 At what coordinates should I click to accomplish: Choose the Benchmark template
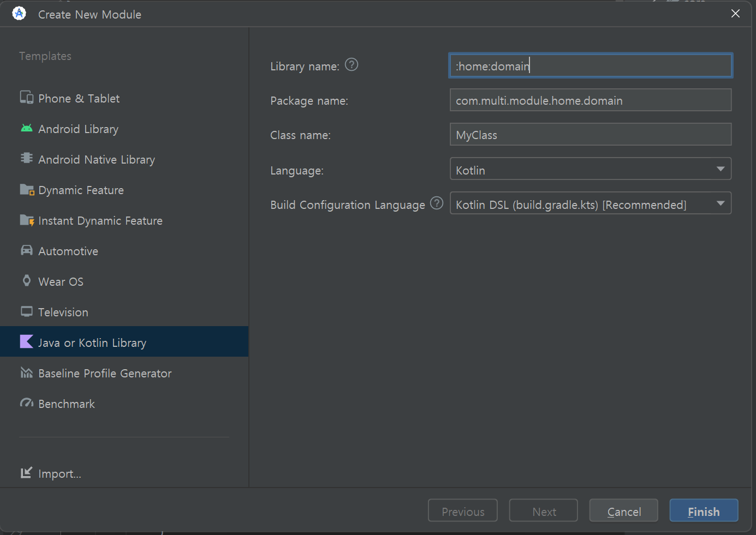pos(124,404)
